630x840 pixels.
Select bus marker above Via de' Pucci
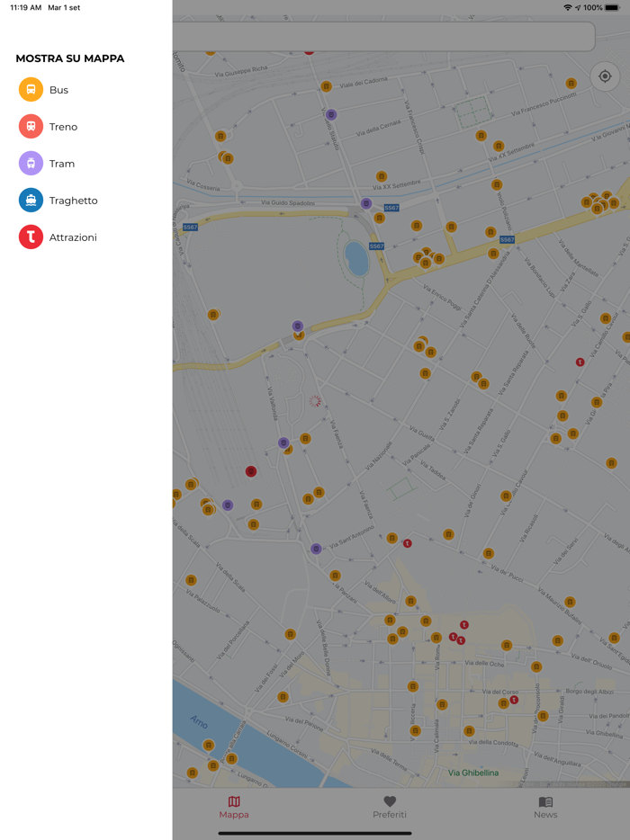pyautogui.click(x=488, y=553)
